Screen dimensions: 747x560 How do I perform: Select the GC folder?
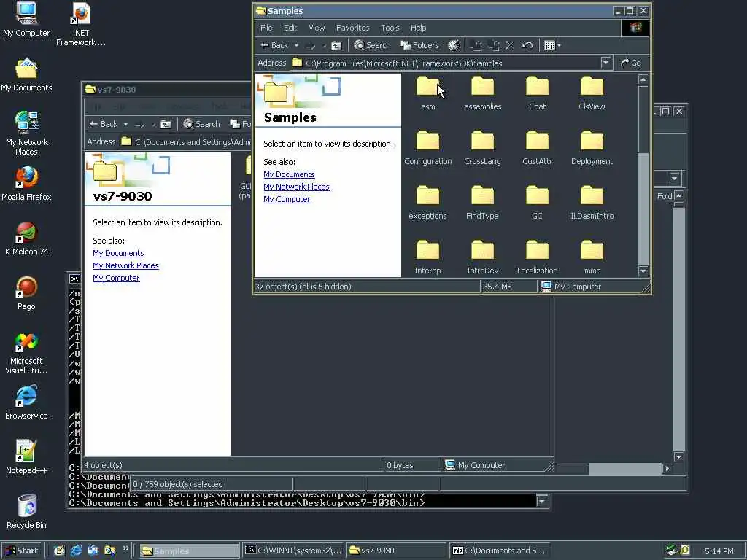pyautogui.click(x=537, y=203)
